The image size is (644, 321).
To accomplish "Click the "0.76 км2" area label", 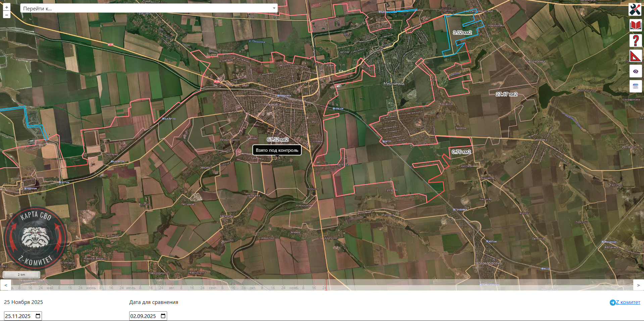I will [x=461, y=152].
